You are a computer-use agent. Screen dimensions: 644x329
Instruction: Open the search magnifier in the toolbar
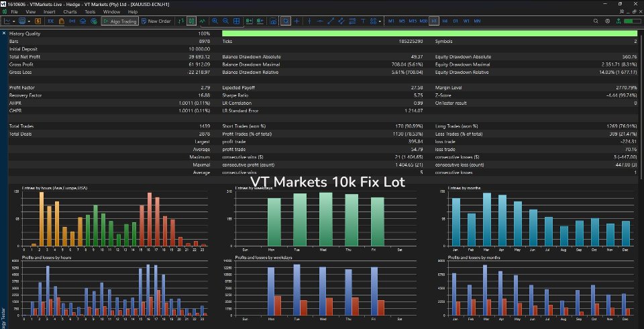point(596,21)
